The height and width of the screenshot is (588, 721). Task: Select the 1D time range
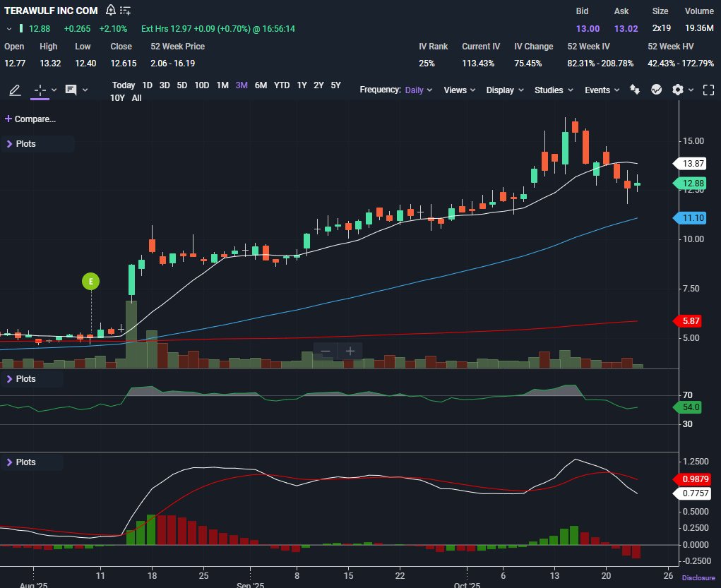(x=147, y=85)
